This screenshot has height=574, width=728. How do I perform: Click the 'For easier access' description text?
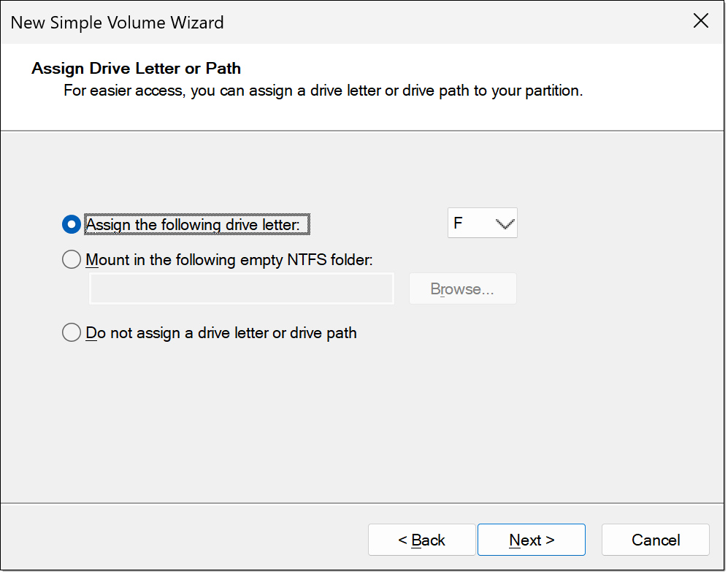[x=323, y=91]
